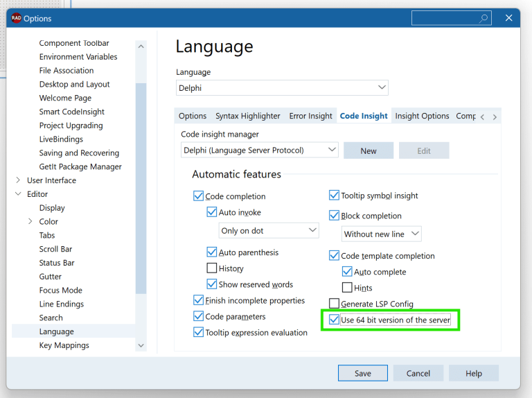Image resolution: width=532 pixels, height=398 pixels.
Task: Uncheck Finish incomplete properties
Action: [199, 300]
